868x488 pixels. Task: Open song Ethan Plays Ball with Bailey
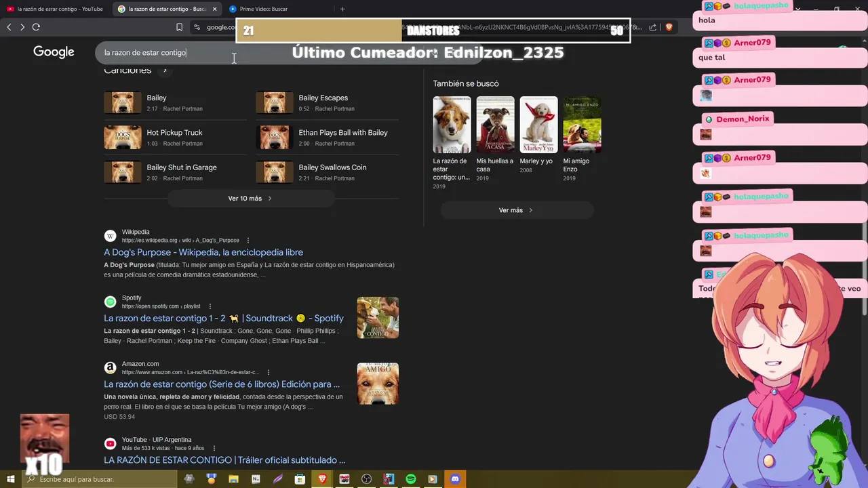click(x=343, y=132)
